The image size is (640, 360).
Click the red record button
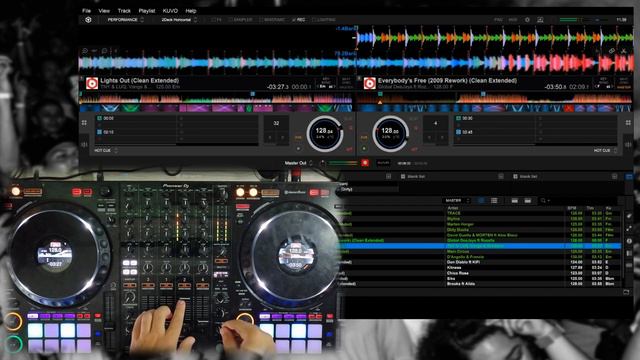coord(365,163)
